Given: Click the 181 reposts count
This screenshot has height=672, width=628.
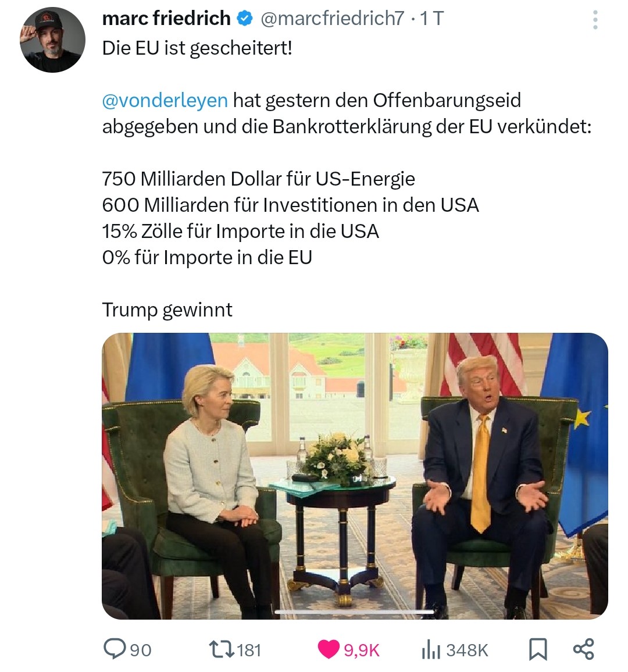Looking at the screenshot, I should (249, 650).
